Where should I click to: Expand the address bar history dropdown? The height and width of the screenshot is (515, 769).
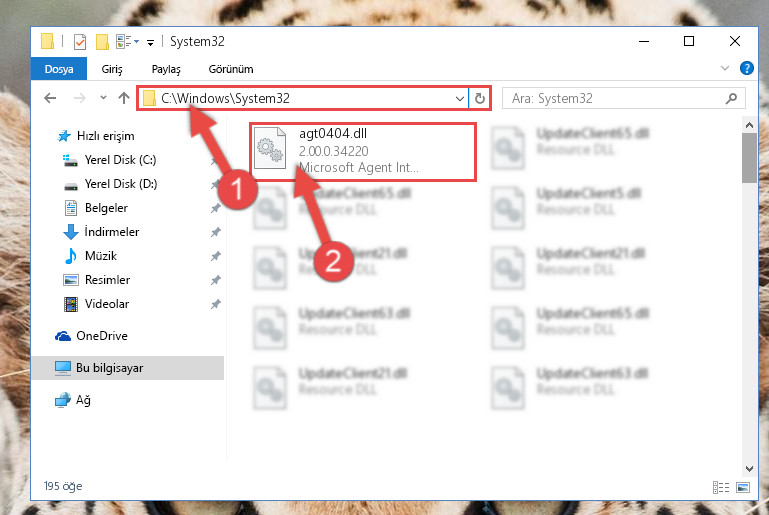[460, 99]
